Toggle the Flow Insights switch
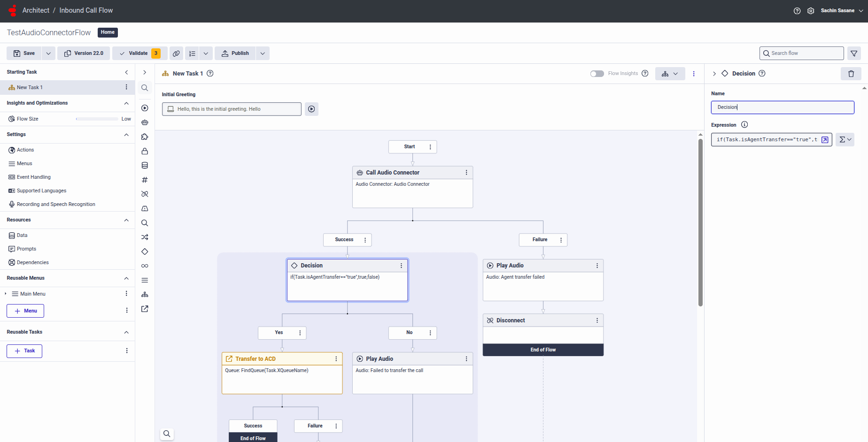 pos(597,74)
